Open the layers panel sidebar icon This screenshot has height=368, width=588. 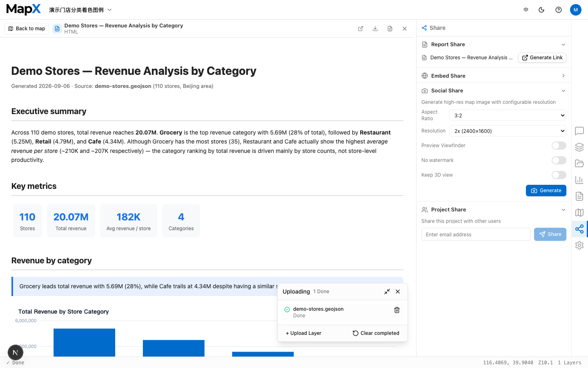(579, 147)
